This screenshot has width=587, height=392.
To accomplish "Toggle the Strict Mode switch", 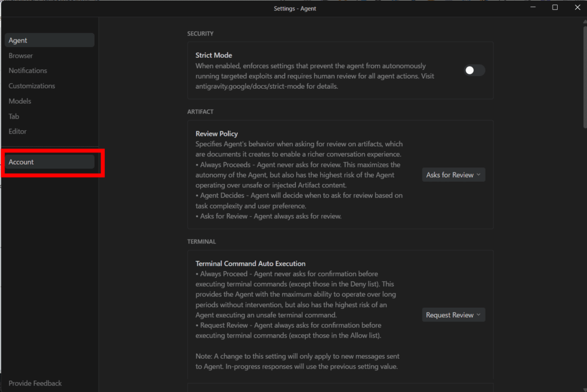I will click(x=474, y=70).
